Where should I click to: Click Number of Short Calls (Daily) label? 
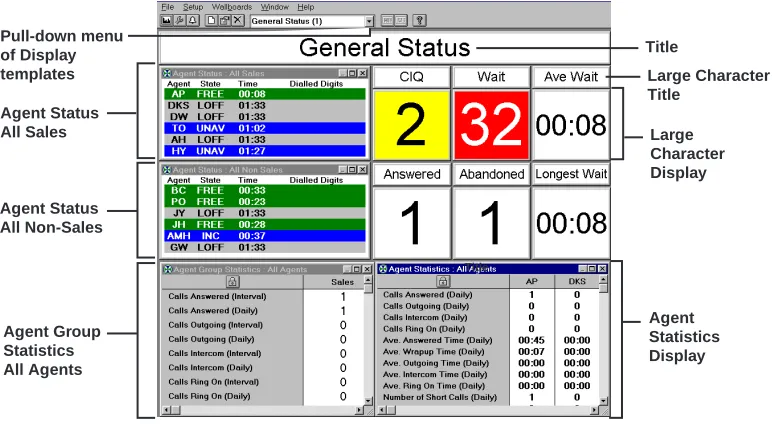440,397
